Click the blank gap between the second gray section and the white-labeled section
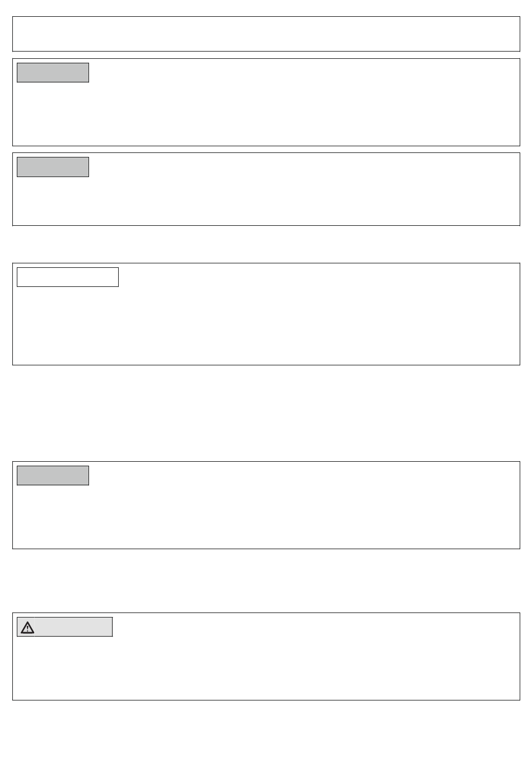This screenshot has height=775, width=532. click(x=266, y=244)
